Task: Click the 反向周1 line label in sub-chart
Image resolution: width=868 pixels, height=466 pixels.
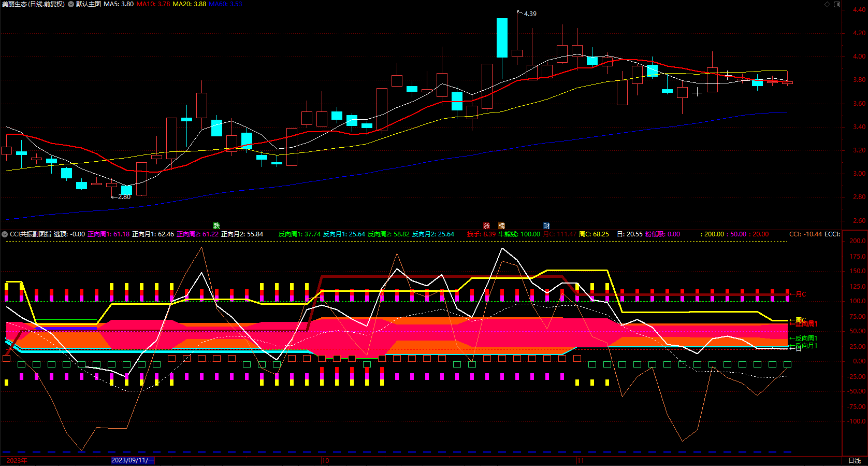Action: 806,338
